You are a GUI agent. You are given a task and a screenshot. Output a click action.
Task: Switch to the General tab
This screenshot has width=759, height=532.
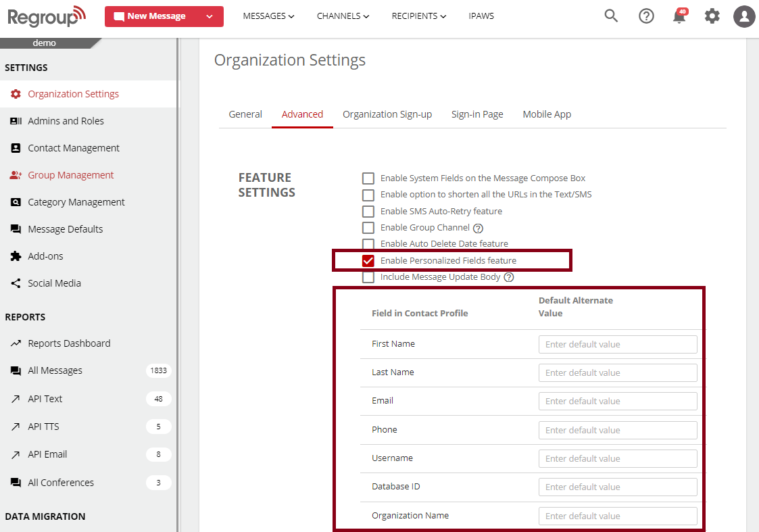point(245,114)
